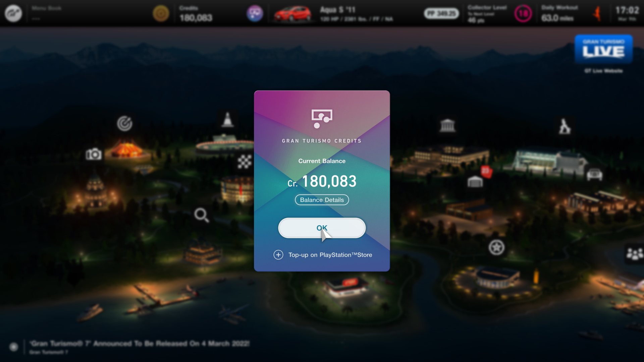The width and height of the screenshot is (644, 362).
Task: Select Top-up on PlayStation Store
Action: click(330, 255)
